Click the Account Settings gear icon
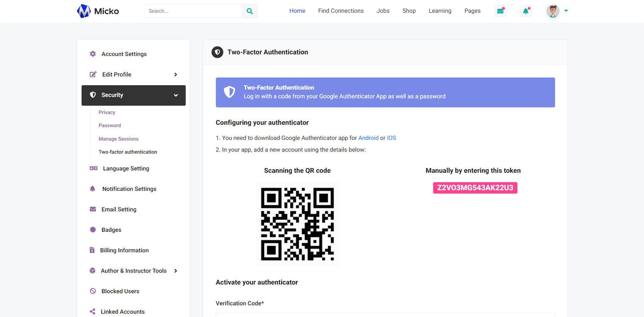The width and height of the screenshot is (644, 317). point(93,54)
